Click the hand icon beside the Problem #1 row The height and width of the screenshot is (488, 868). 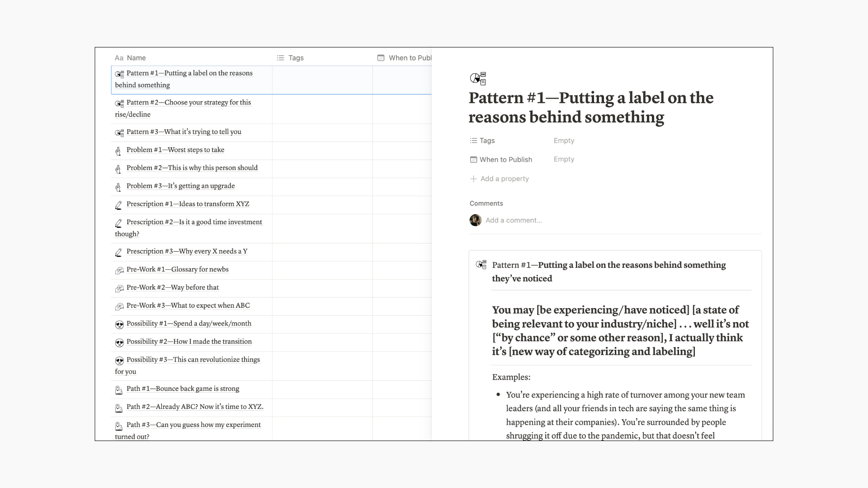coord(118,151)
